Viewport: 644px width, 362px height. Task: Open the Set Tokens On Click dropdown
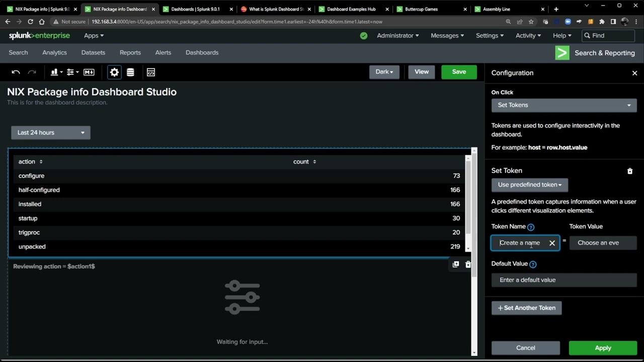click(x=564, y=105)
